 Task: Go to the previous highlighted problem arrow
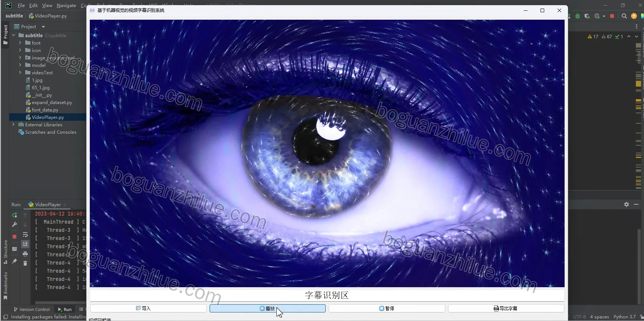pos(629,36)
